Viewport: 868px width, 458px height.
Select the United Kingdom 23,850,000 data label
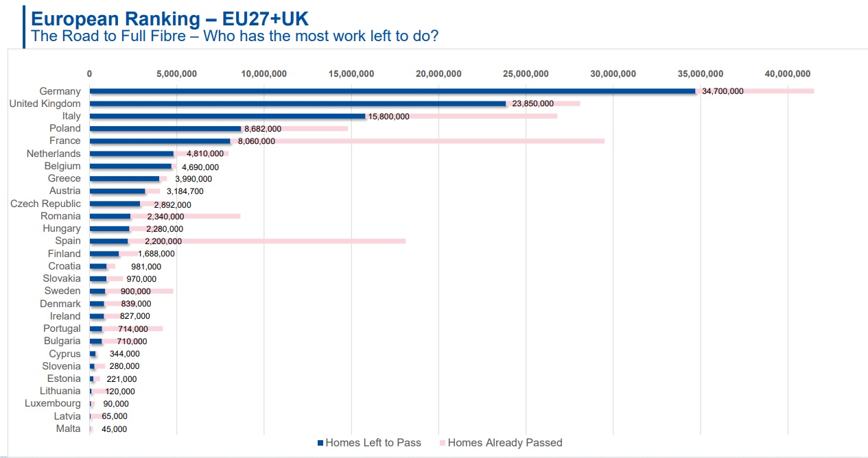coord(532,104)
